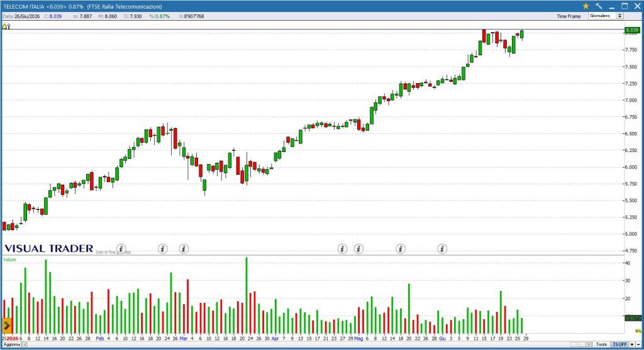
Task: Click the red 2026 year label on axis
Action: click(x=13, y=339)
